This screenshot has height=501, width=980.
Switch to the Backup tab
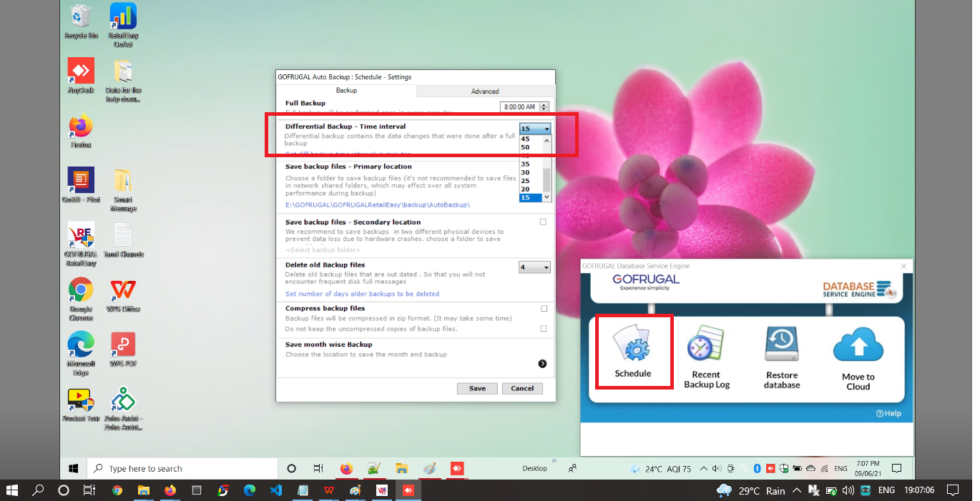346,91
